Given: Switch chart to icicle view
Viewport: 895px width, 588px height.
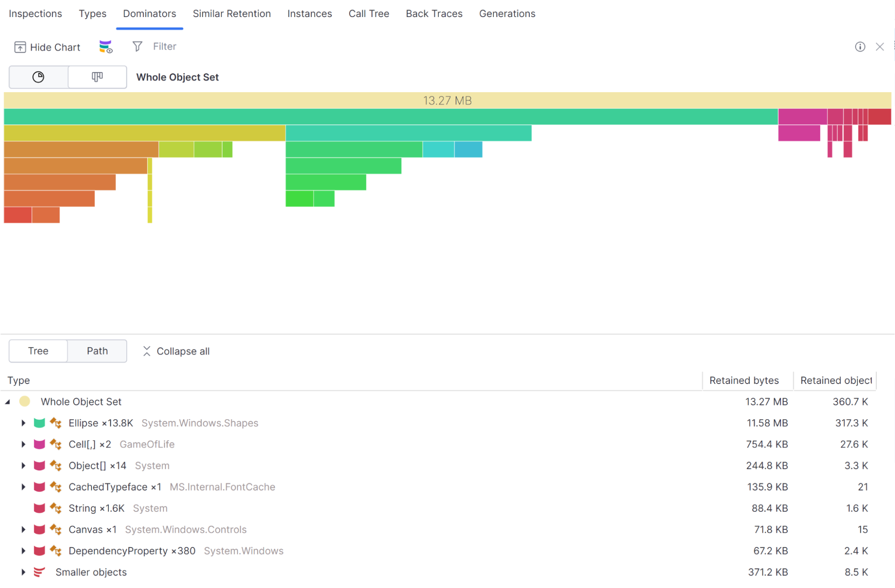Looking at the screenshot, I should (97, 77).
